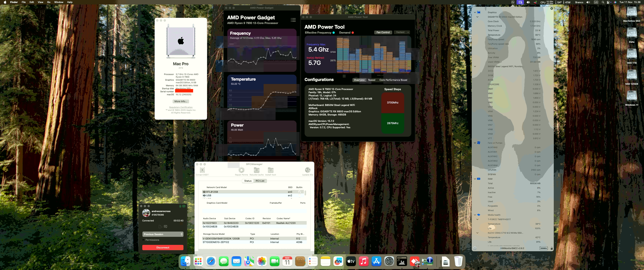The image size is (644, 270).
Task: Toggle Builtin checkbox for RTL8125B
Action: pos(299,192)
